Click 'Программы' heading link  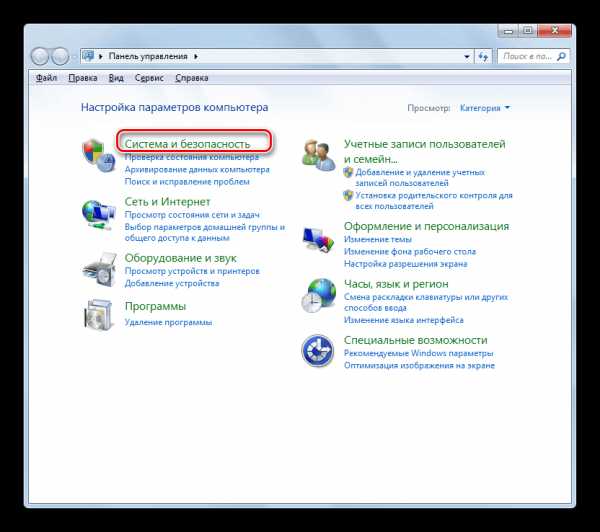(155, 306)
